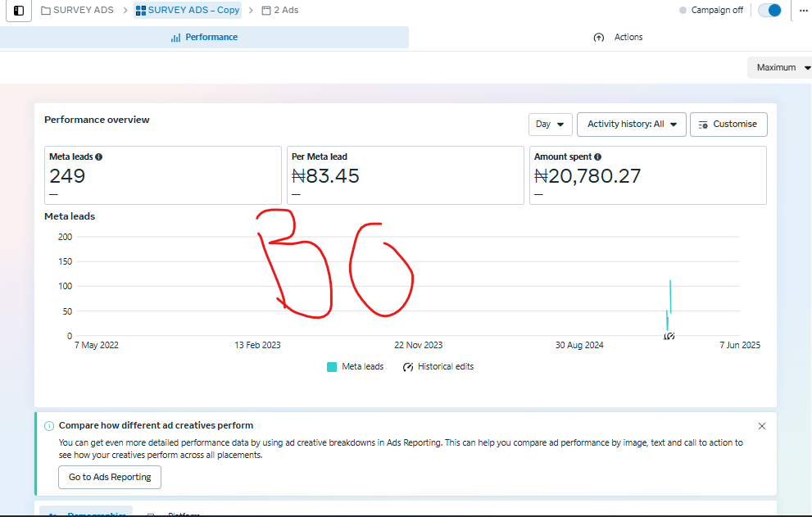
Task: Show info tooltip for Meta leads
Action: coord(99,157)
